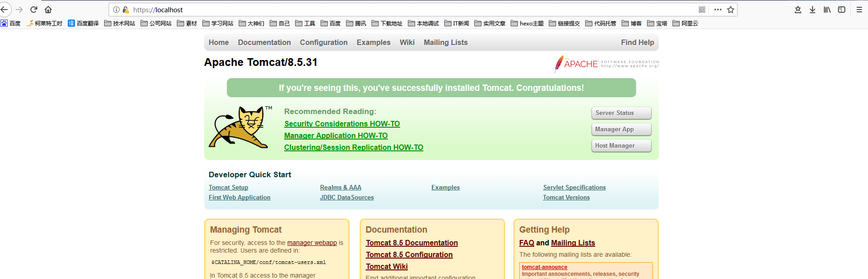Image resolution: width=868 pixels, height=279 pixels.
Task: Open Tomcat 8.5 Documentation link
Action: click(x=411, y=243)
